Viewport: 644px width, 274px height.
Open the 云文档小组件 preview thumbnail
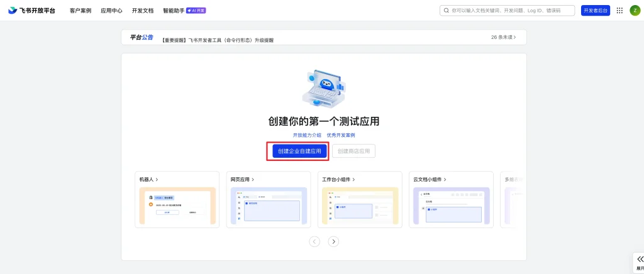pos(452,206)
